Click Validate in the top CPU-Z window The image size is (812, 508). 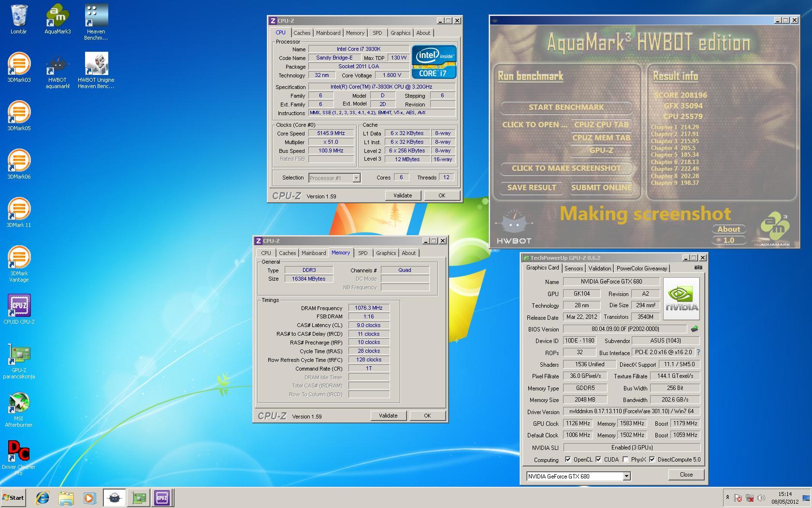(x=403, y=195)
